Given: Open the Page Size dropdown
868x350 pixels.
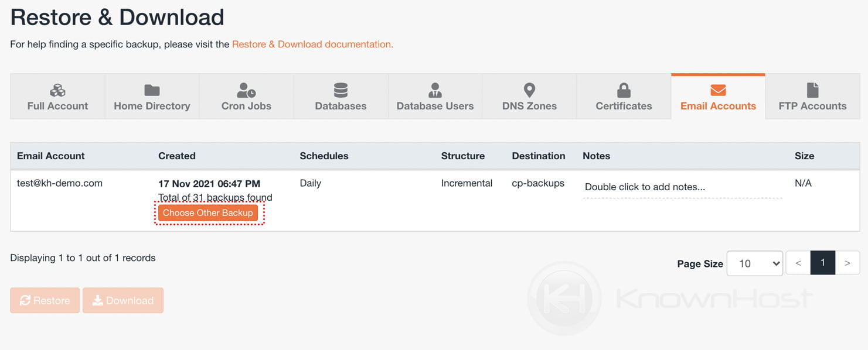Looking at the screenshot, I should [754, 263].
